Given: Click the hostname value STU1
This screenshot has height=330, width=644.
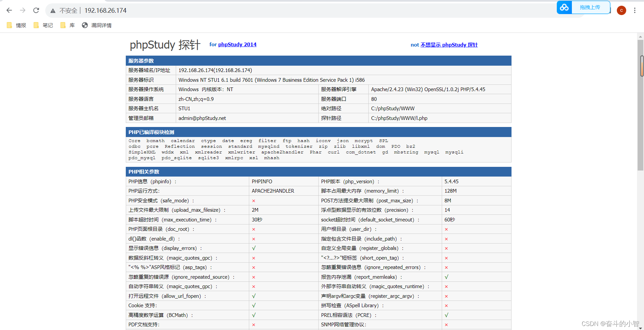Looking at the screenshot, I should 184,109.
